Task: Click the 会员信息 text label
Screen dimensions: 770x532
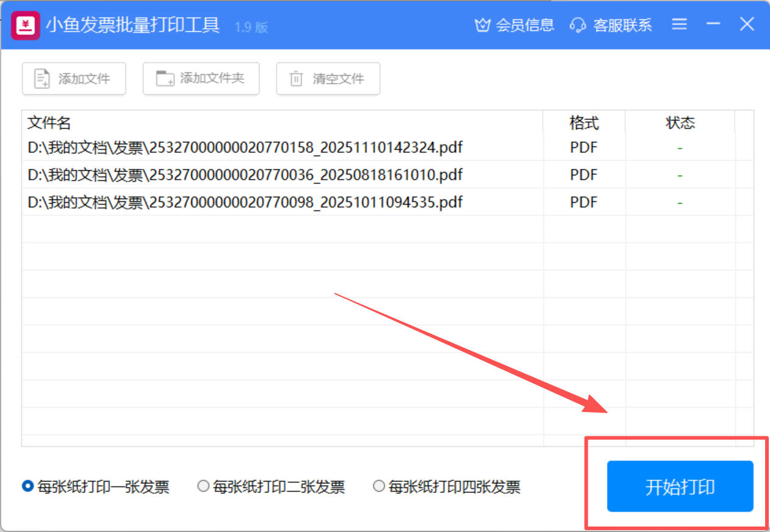Action: 525,25
